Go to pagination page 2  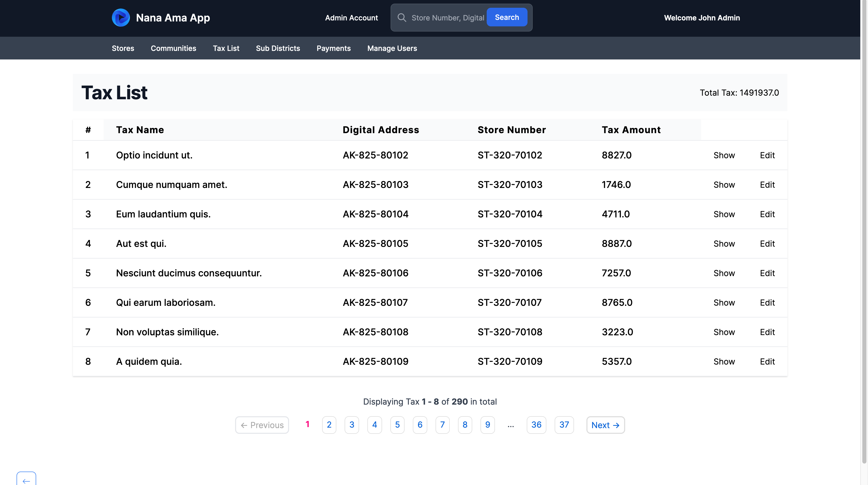coord(329,425)
